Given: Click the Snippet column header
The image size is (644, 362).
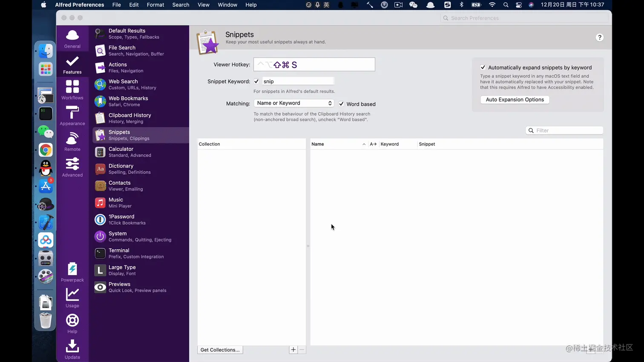Looking at the screenshot, I should [510, 144].
